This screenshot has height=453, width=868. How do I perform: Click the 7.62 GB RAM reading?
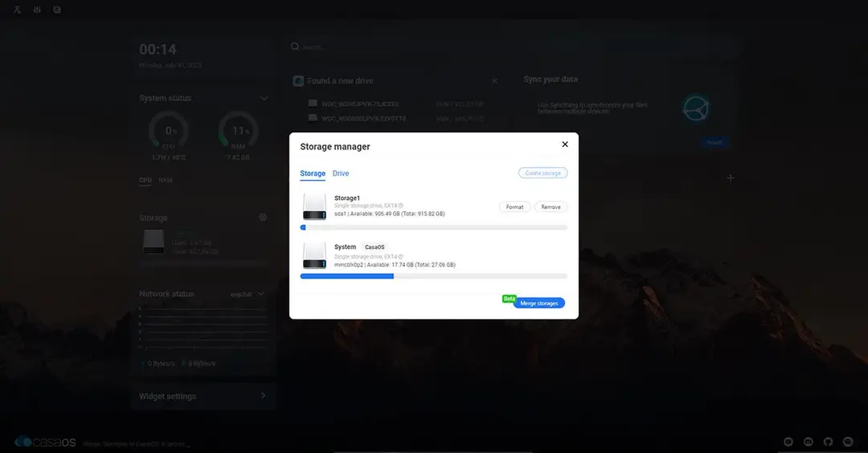[238, 157]
